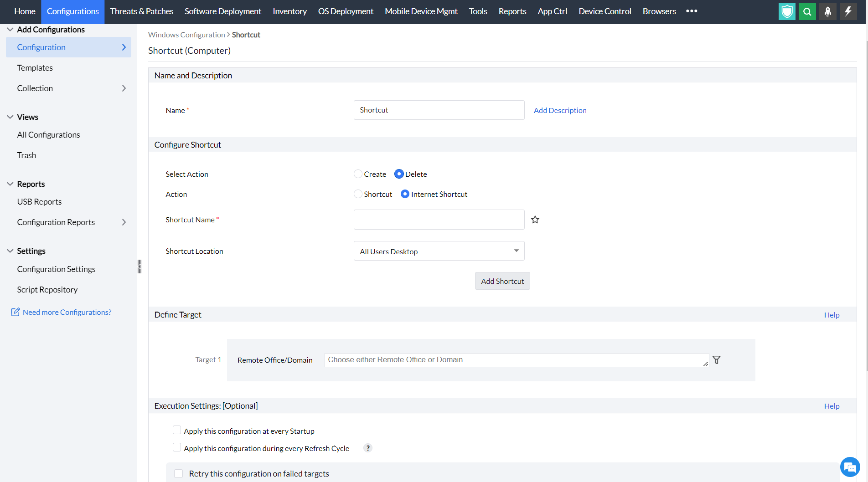
Task: Open the overflow ellipsis menu in navigation bar
Action: tap(692, 11)
